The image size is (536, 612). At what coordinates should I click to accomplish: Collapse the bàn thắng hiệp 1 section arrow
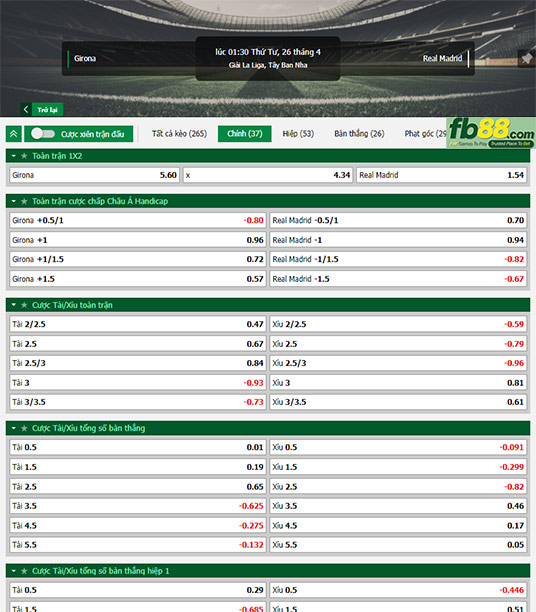(14, 571)
